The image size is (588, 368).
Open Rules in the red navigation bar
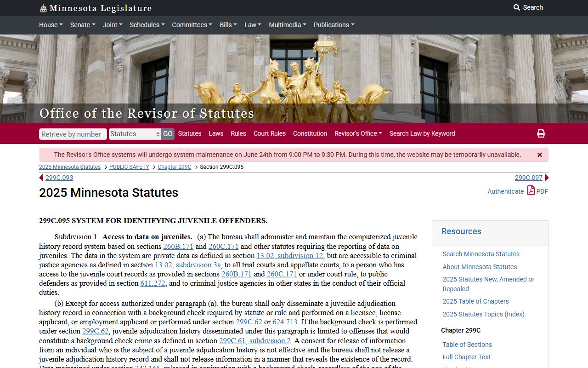pos(238,133)
